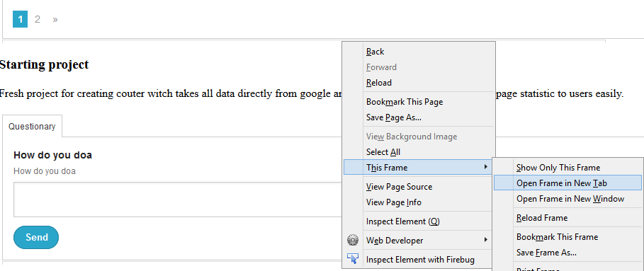Screen dimensions: 644x271
Task: Expand the This Frame submenu arrow
Action: click(486, 167)
